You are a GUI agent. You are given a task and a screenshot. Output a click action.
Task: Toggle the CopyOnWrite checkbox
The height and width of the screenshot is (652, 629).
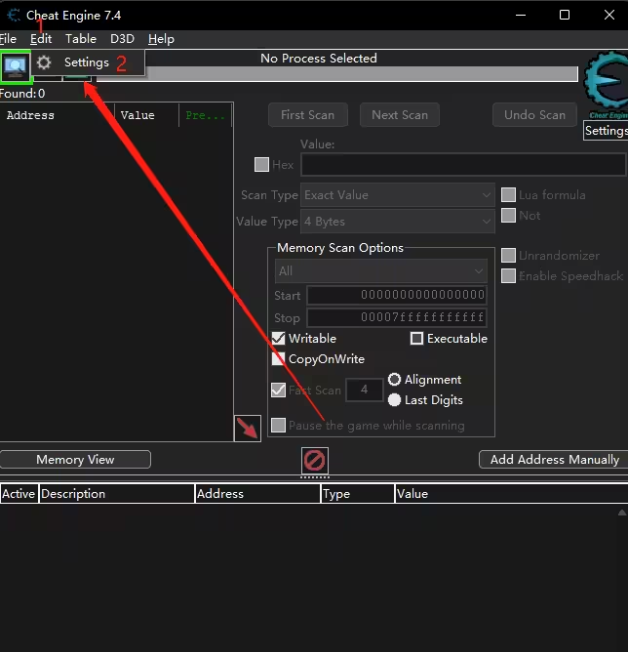pyautogui.click(x=279, y=359)
